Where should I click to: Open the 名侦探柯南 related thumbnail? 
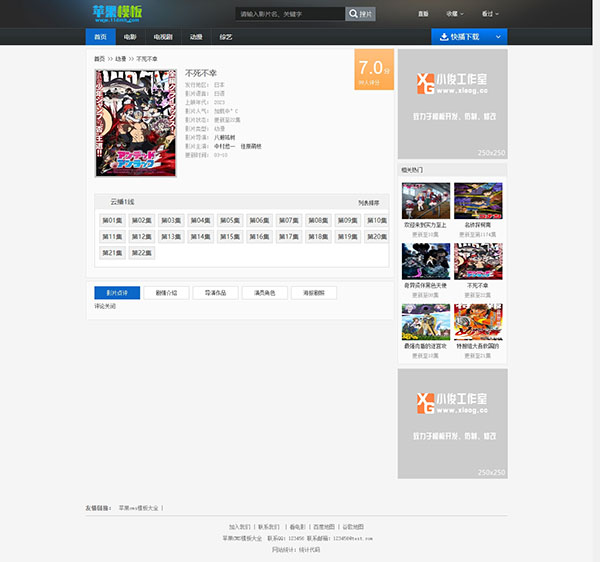(478, 201)
